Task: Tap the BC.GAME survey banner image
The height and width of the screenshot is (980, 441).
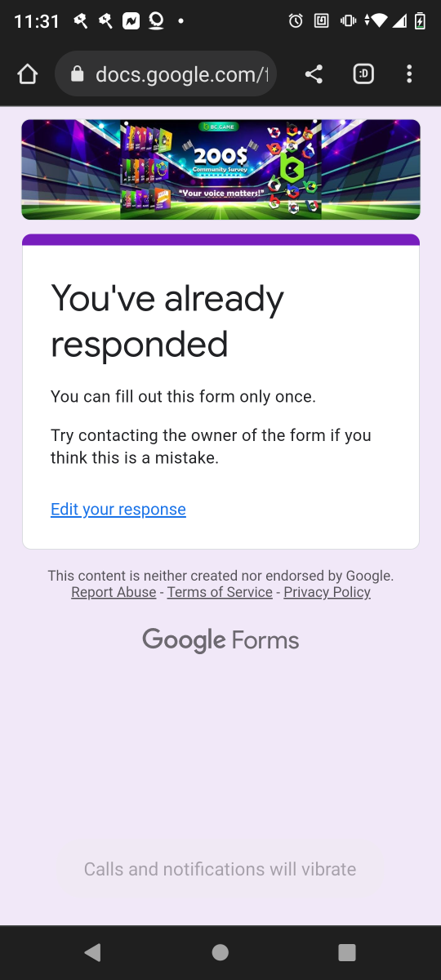Action: coord(220,170)
